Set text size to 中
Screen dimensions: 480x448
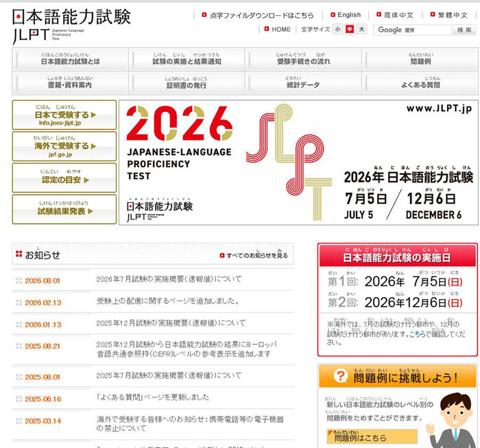tap(350, 30)
